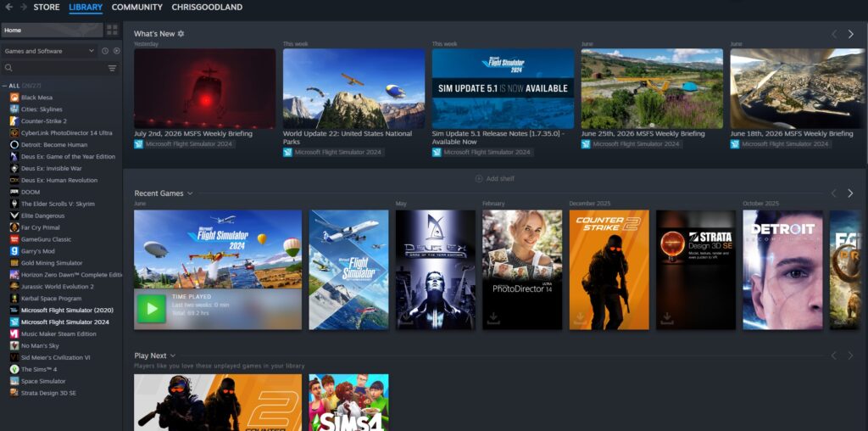The image size is (868, 431).
Task: Click The Elder Scrolls V: Skyrim icon
Action: coord(14,204)
